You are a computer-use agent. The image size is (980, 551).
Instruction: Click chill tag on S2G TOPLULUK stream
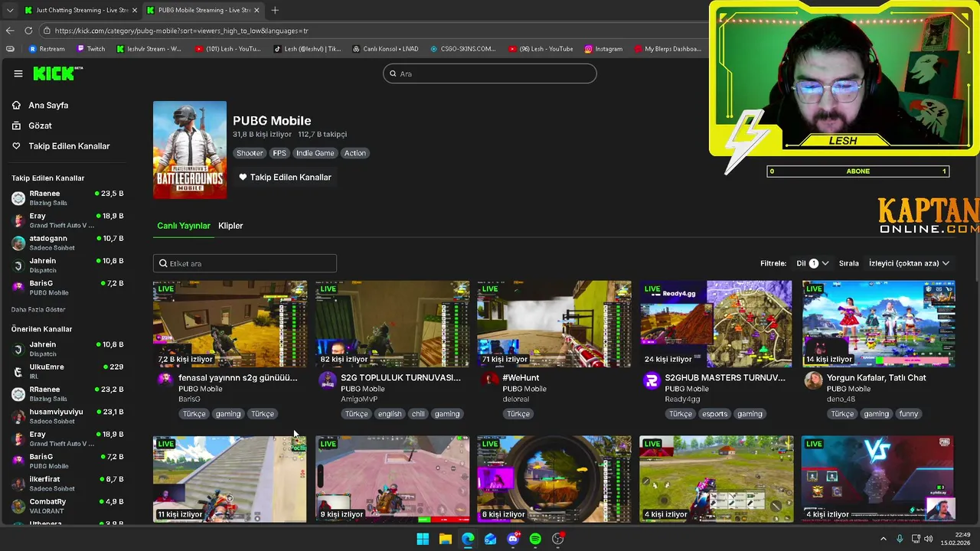point(418,414)
